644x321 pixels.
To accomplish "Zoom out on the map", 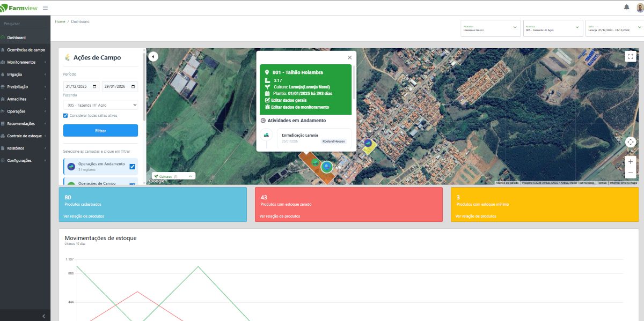I will (631, 173).
